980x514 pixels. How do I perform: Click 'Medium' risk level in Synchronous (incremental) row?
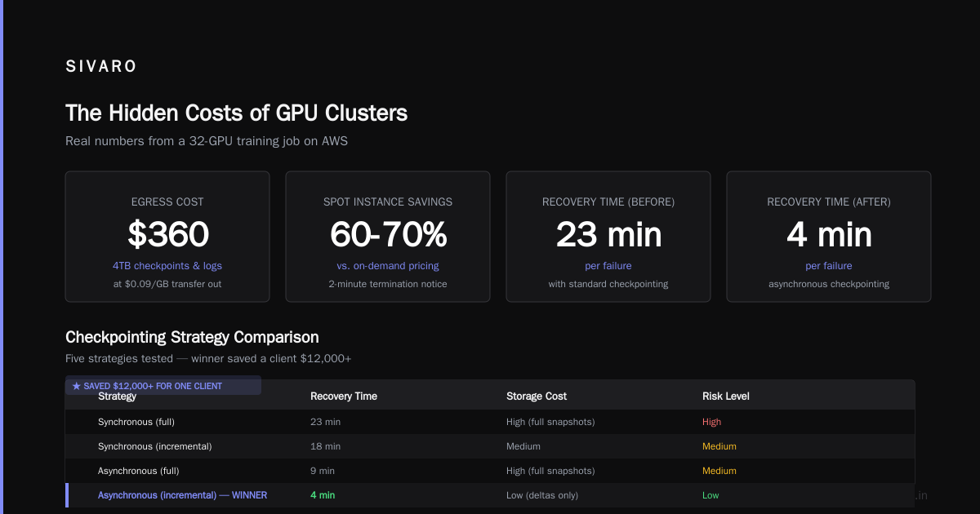click(719, 446)
